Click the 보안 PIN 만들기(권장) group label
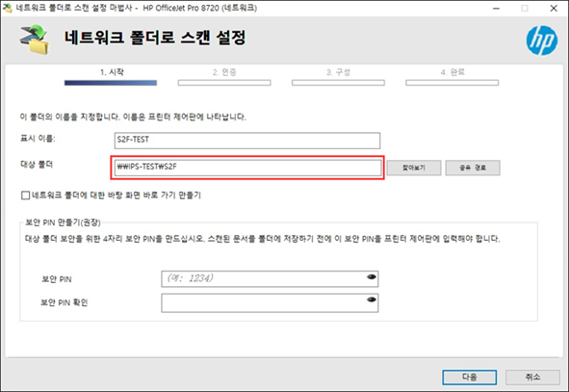 (x=63, y=222)
